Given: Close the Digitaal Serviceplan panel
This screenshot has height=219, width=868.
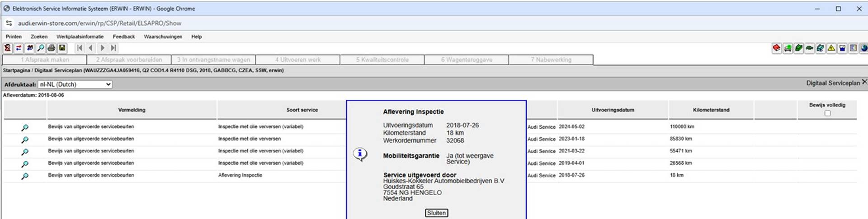Looking at the screenshot, I should pos(864,82).
